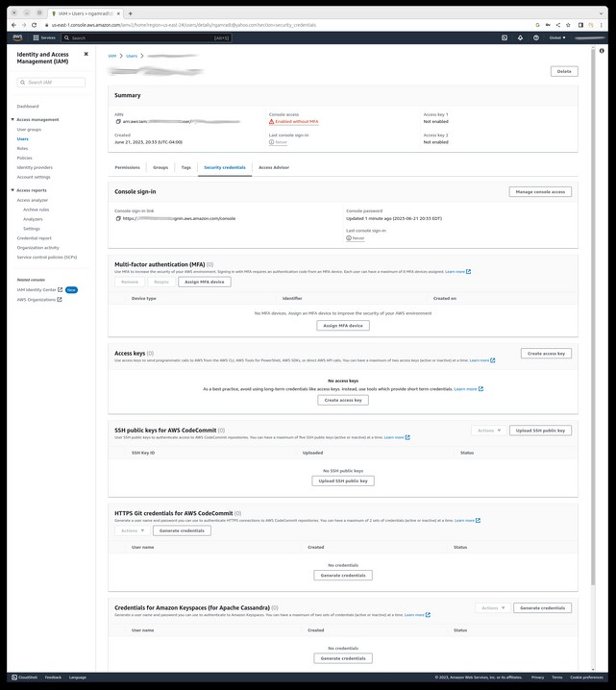This screenshot has height=690, width=616.
Task: Reload the browser page
Action: pyautogui.click(x=35, y=25)
